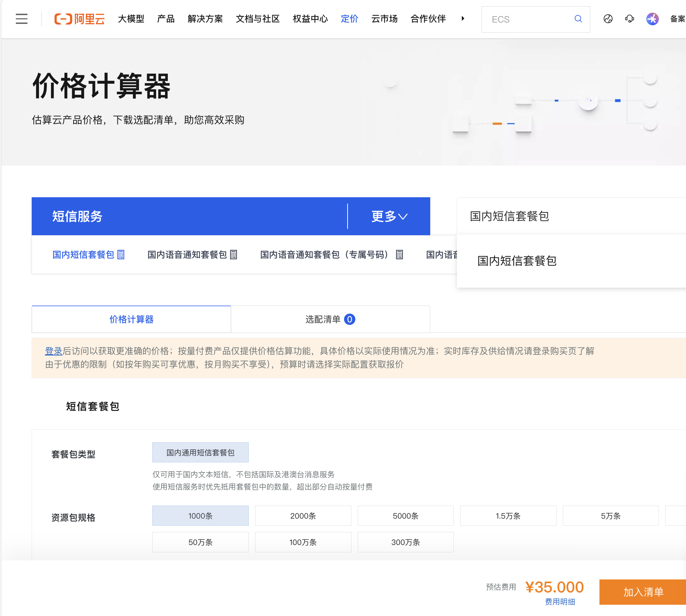The height and width of the screenshot is (616, 686).
Task: Click calculator icon beside 国内短信套餐包 tab
Action: pyautogui.click(x=121, y=255)
